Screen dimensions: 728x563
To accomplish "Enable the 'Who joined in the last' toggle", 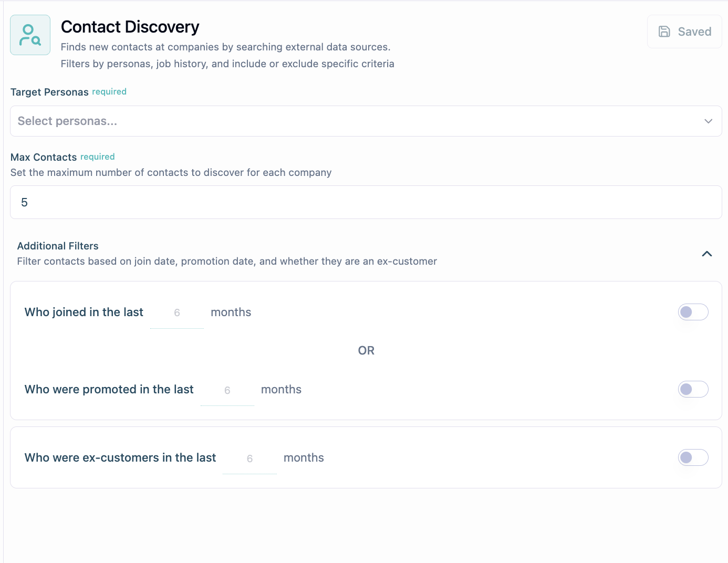I will [693, 312].
